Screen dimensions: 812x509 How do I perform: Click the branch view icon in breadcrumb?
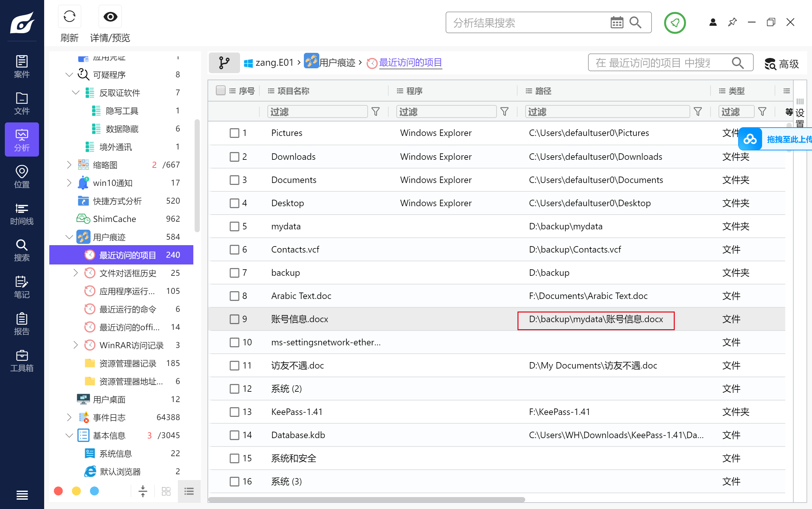pos(224,62)
